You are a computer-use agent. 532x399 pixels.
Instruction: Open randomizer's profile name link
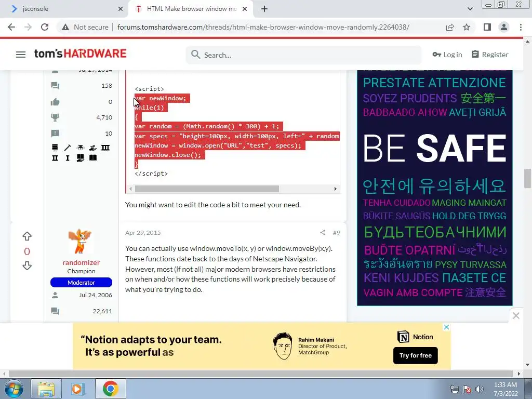[81, 262]
